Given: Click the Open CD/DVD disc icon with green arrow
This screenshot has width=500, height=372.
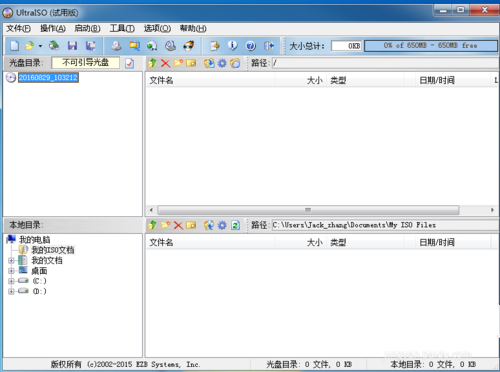Looking at the screenshot, I should (x=54, y=45).
